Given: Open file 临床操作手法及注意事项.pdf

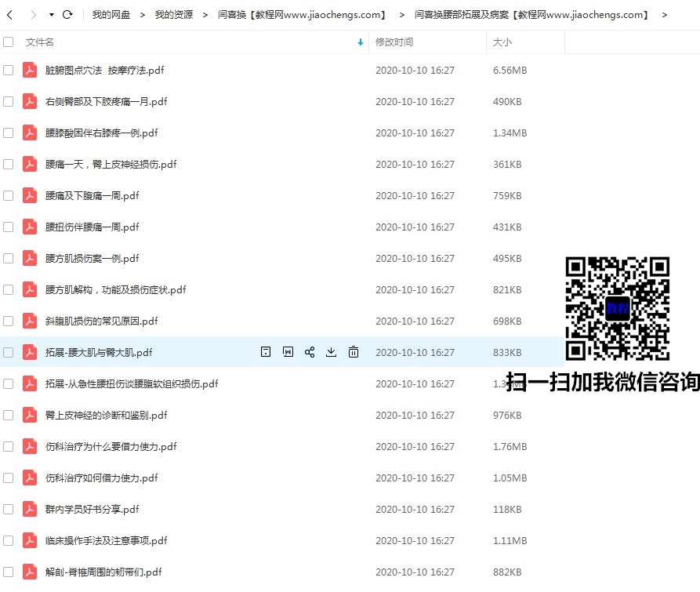Looking at the screenshot, I should pos(106,541).
